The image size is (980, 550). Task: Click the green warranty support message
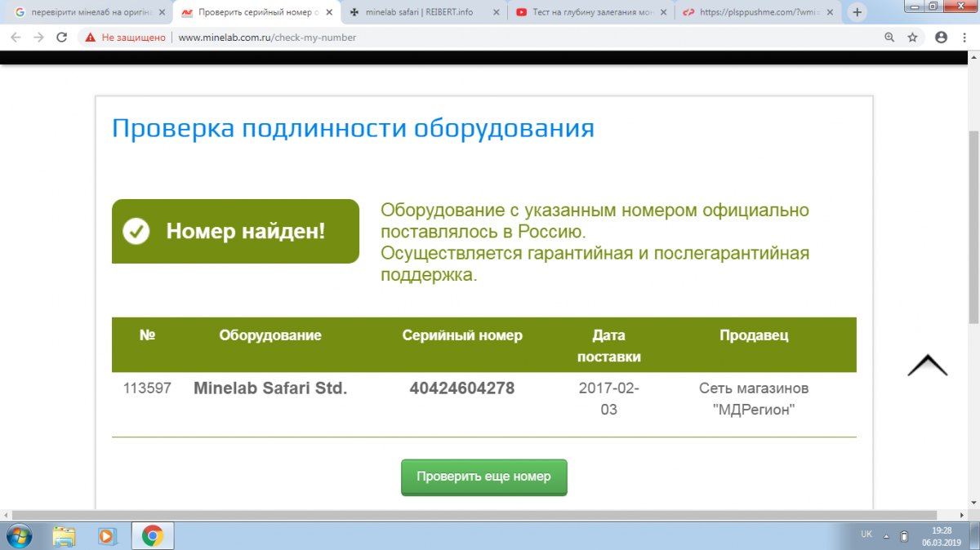click(595, 242)
